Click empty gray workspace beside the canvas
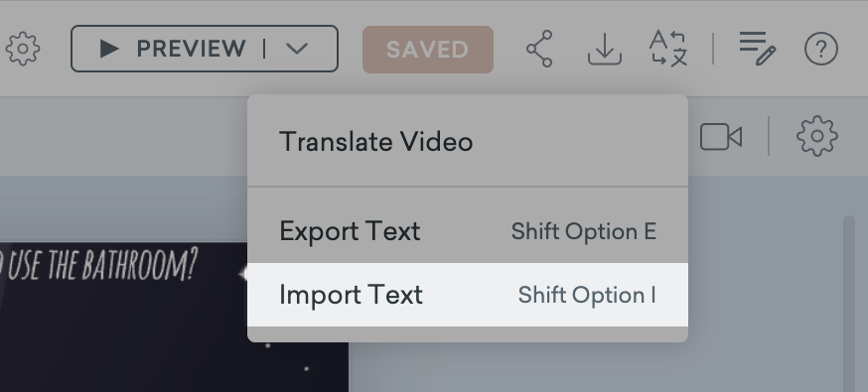Viewport: 868px width, 392px height. [x=598, y=367]
